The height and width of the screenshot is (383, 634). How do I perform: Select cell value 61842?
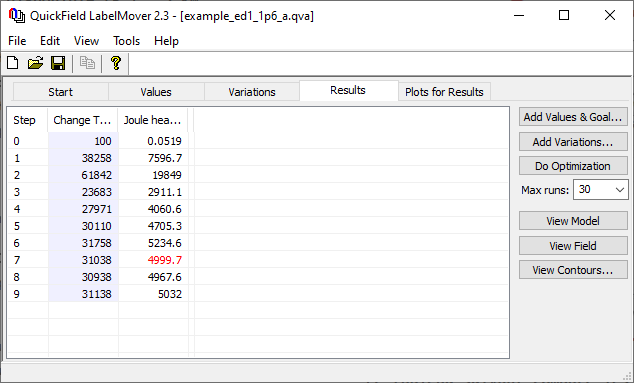(96, 175)
